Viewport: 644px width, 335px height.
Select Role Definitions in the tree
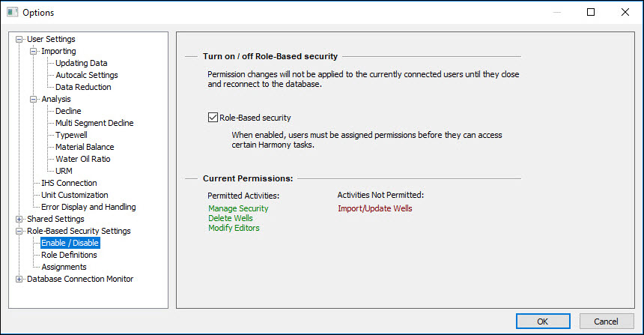(x=69, y=255)
